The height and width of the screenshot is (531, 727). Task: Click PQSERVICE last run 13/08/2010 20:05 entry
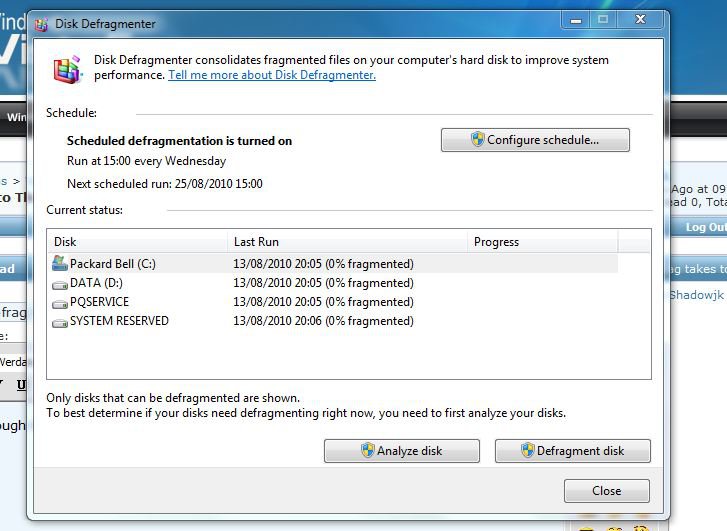tap(323, 302)
